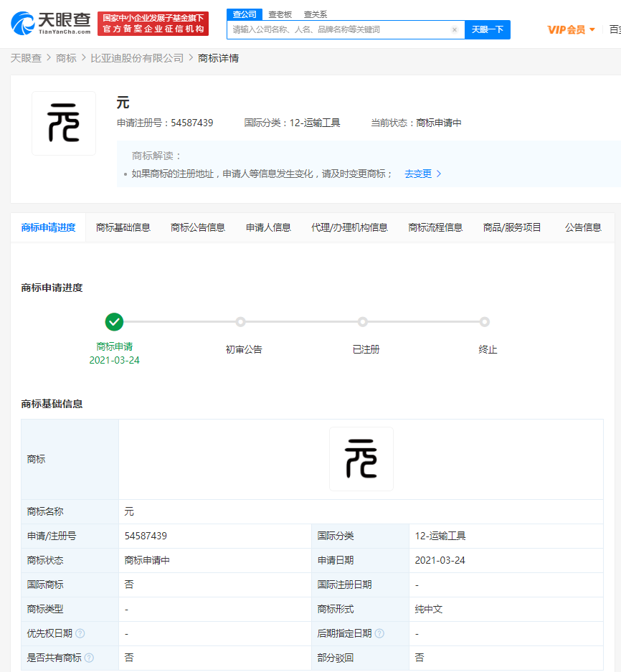621x672 pixels.
Task: Click the 去变更 link
Action: click(418, 174)
